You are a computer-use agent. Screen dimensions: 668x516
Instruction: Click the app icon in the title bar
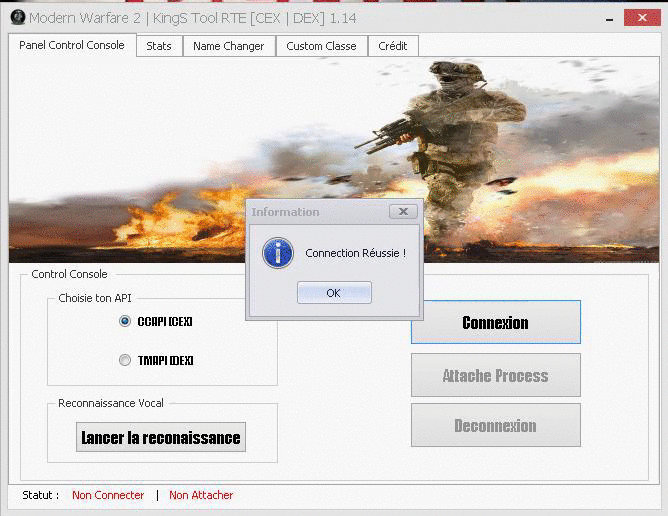click(x=17, y=17)
